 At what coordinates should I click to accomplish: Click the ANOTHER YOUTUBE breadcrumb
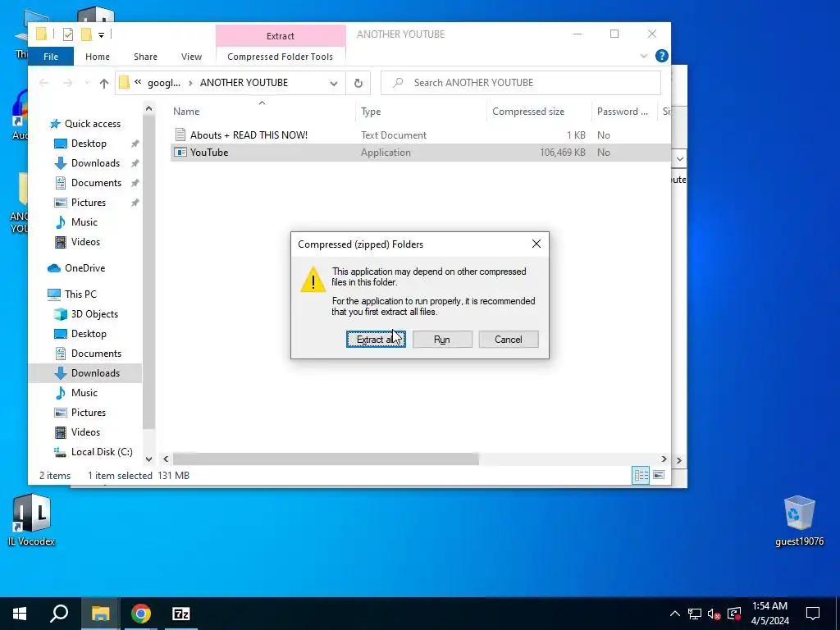[244, 83]
